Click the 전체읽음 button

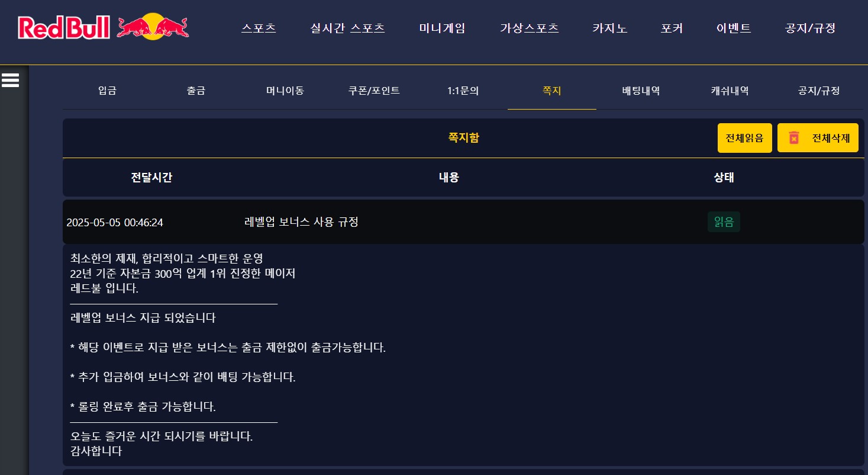point(744,138)
